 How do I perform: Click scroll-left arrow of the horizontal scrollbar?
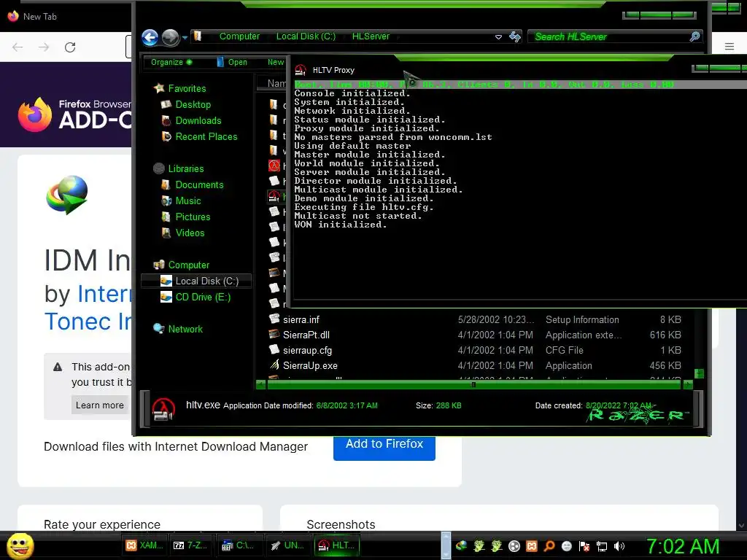pyautogui.click(x=261, y=384)
